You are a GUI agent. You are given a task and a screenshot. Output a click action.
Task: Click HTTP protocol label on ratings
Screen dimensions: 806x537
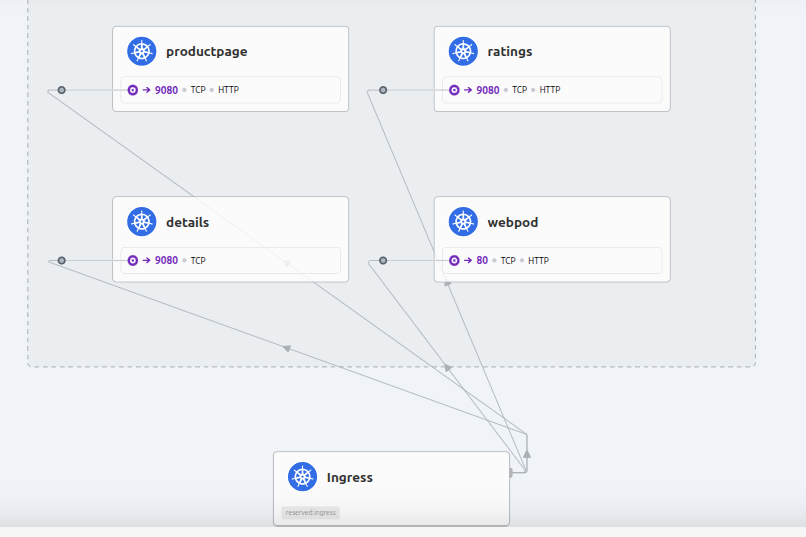(550, 90)
